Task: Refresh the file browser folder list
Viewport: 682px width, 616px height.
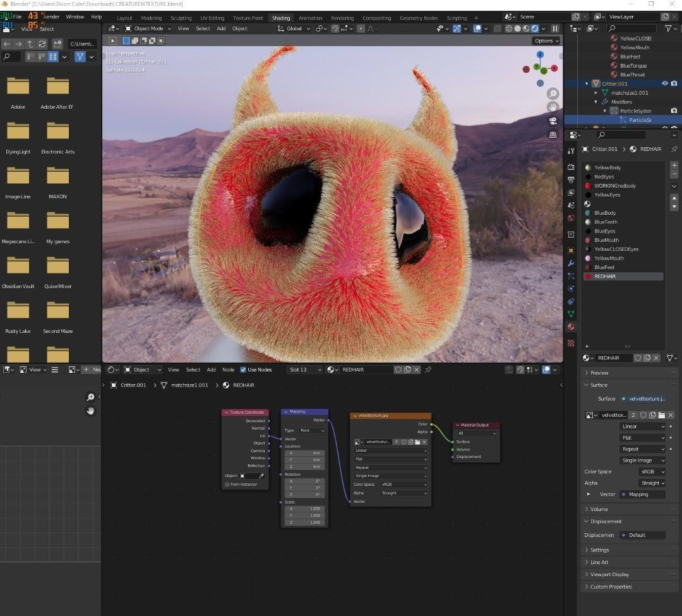Action: pos(42,44)
